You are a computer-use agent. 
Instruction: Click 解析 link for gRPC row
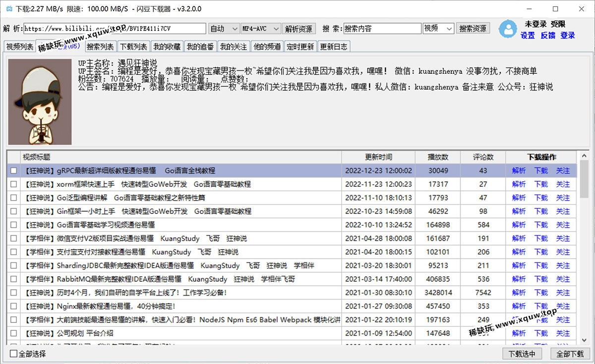click(x=519, y=171)
